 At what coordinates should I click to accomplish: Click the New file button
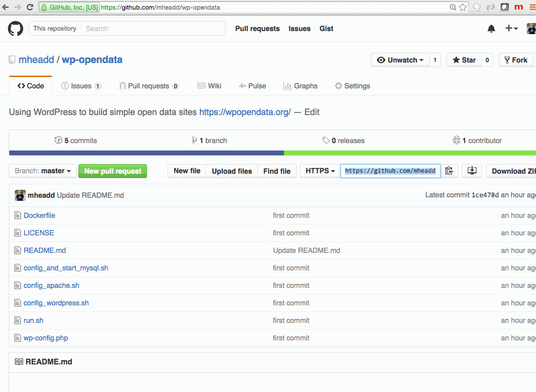187,171
